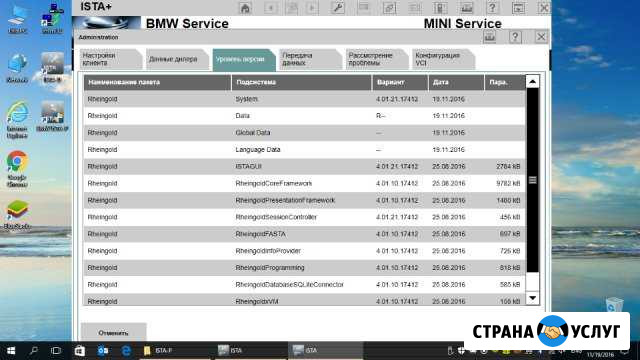
Task: Switch to the Данные дилера tab
Action: click(177, 59)
